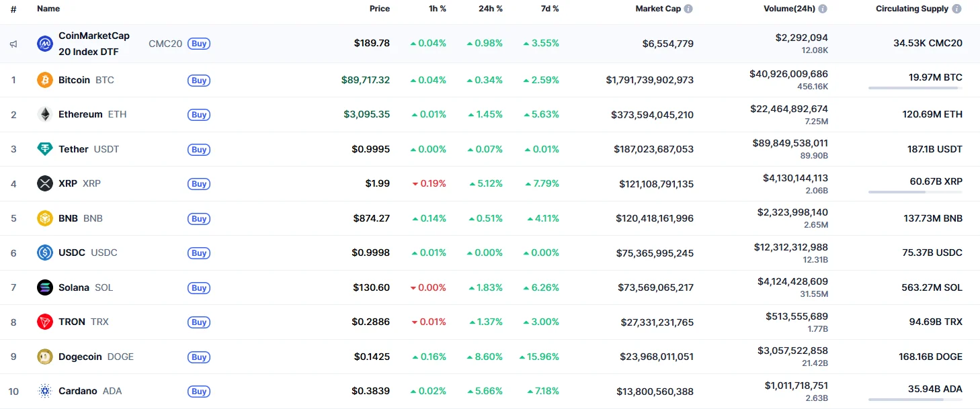Sort by the Name column header
The width and height of the screenshot is (980, 409).
[48, 9]
